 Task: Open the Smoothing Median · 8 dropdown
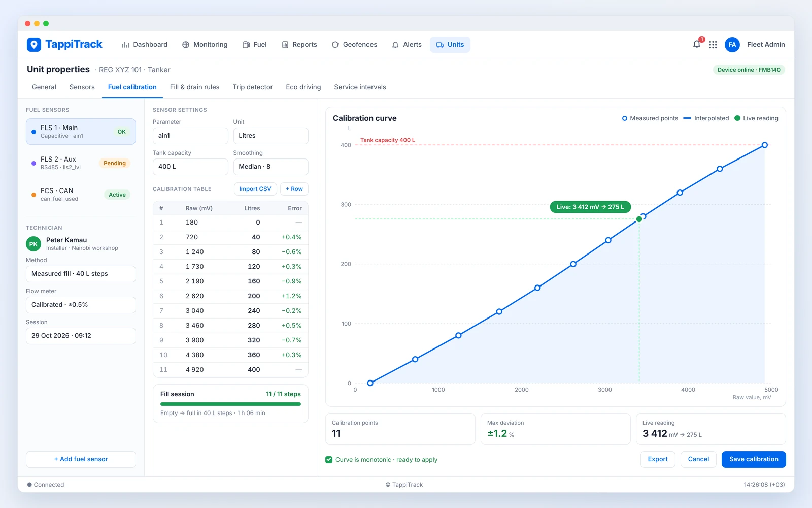[x=270, y=167]
